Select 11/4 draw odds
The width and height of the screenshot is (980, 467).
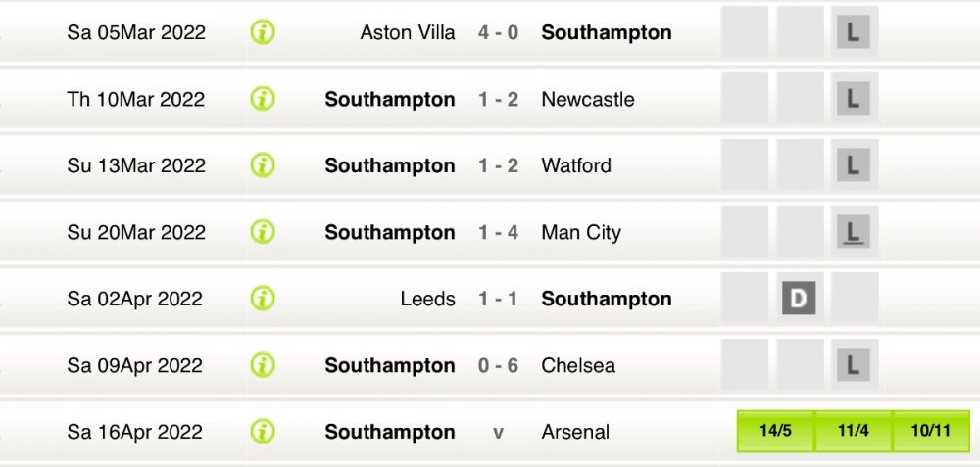tap(853, 432)
